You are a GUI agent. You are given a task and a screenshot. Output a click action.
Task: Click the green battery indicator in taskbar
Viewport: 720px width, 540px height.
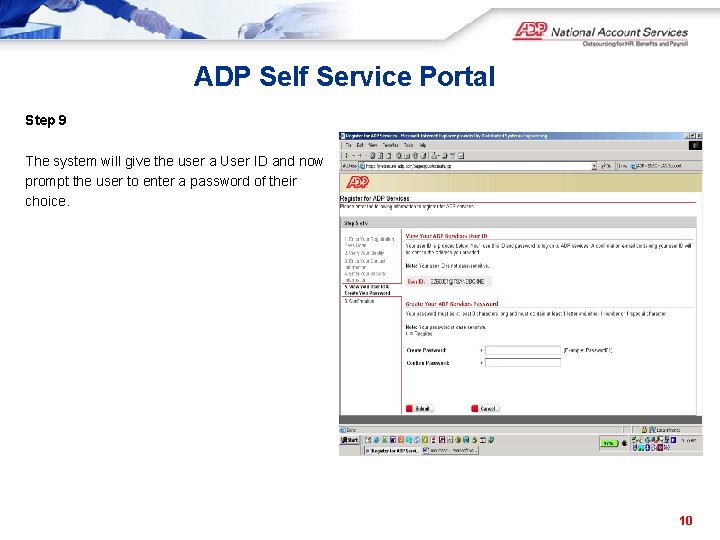(609, 443)
